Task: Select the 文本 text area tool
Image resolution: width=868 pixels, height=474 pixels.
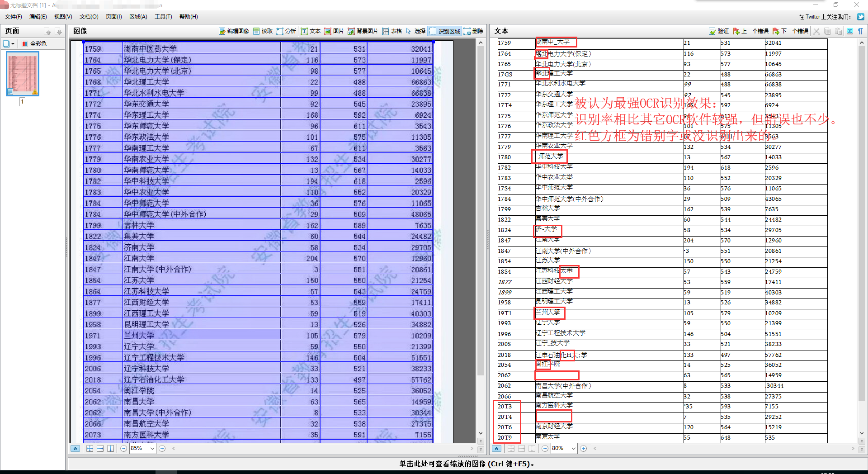Action: point(311,31)
